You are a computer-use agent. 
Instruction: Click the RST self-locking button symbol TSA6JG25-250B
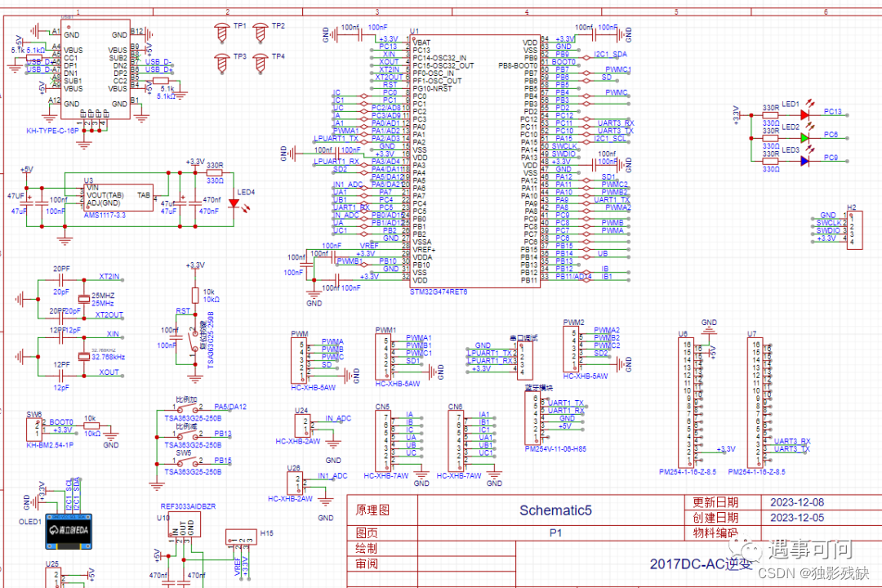[x=196, y=343]
